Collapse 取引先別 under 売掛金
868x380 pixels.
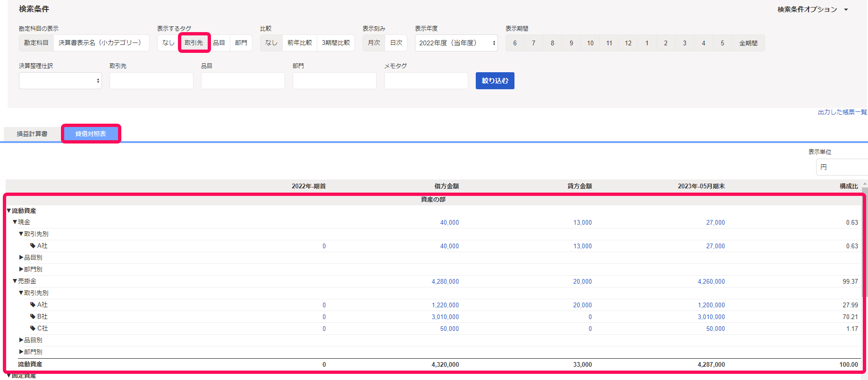21,293
